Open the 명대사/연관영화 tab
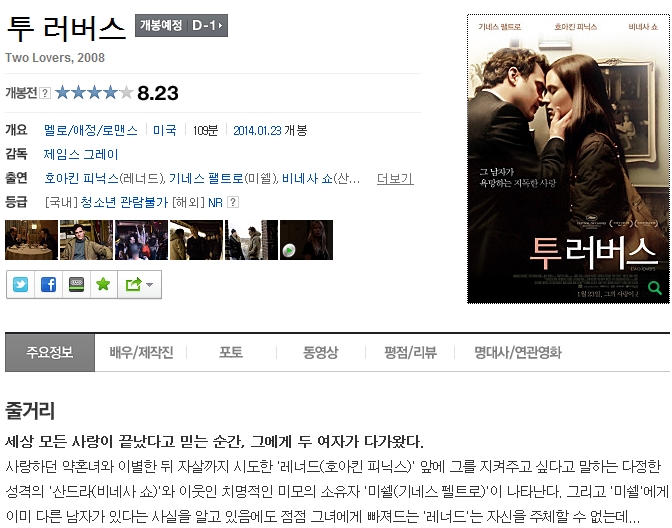 click(518, 353)
